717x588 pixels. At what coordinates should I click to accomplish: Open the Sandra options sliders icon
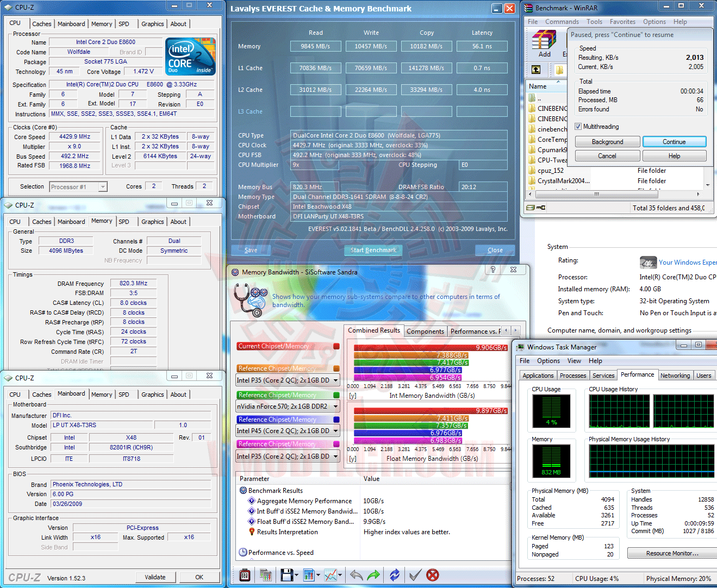coord(245,574)
